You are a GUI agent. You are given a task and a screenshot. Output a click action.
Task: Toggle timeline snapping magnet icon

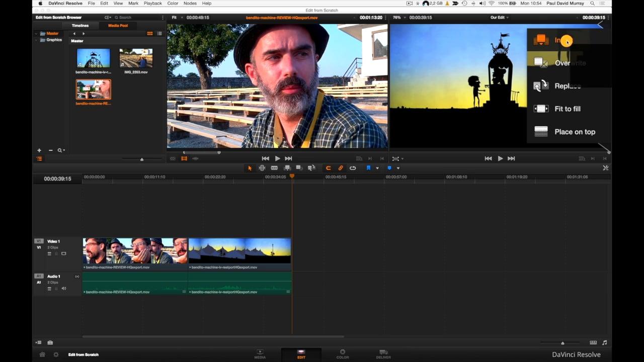tap(328, 168)
